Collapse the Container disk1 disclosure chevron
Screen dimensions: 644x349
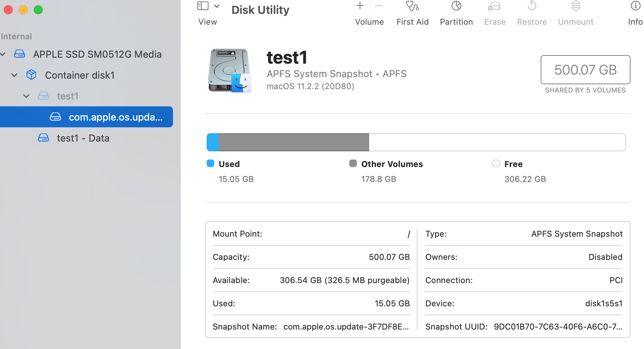(14, 75)
